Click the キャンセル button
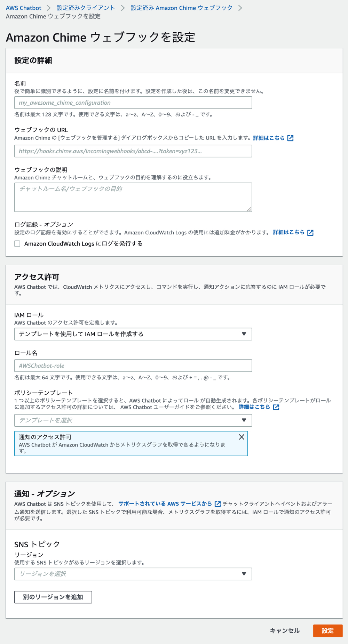The height and width of the screenshot is (644, 348). pos(285,631)
